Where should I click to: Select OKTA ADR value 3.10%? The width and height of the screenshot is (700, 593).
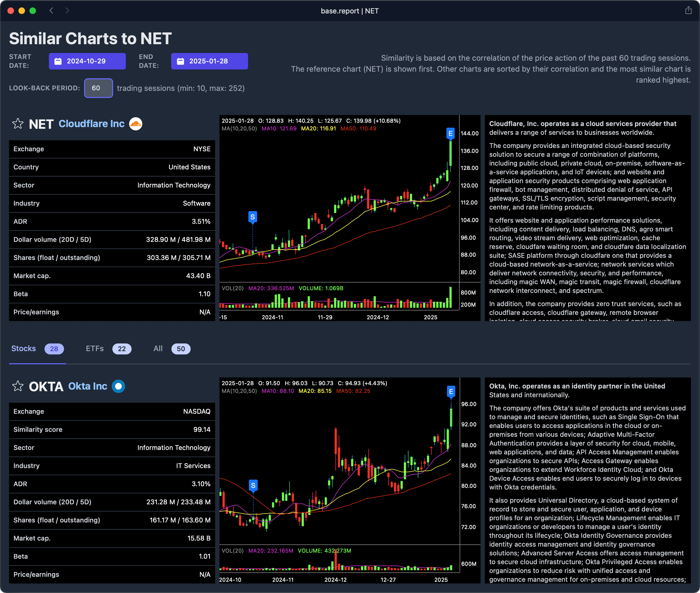(201, 484)
